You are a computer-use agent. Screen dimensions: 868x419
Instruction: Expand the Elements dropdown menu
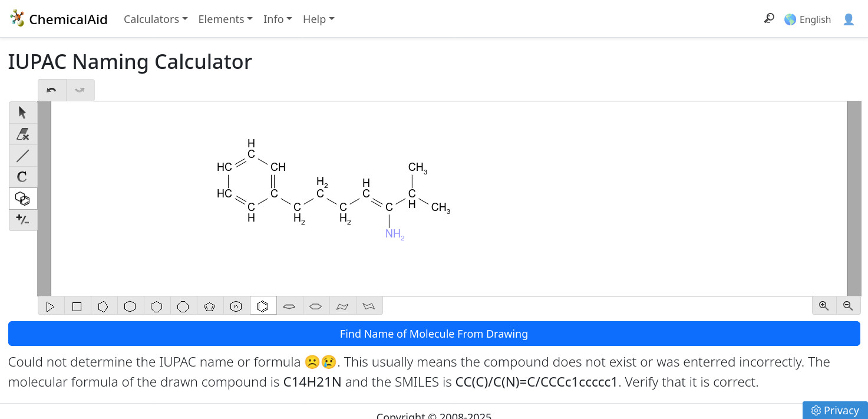(x=225, y=19)
